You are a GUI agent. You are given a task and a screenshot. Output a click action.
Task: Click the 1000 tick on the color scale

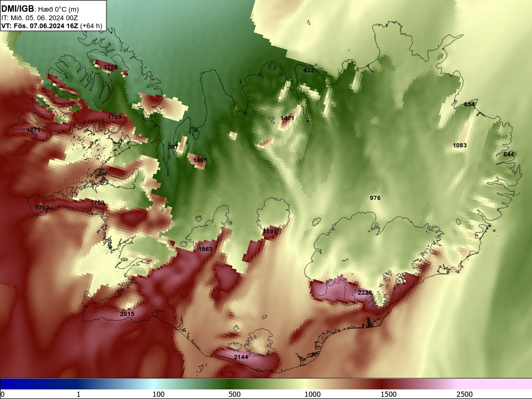point(312,394)
